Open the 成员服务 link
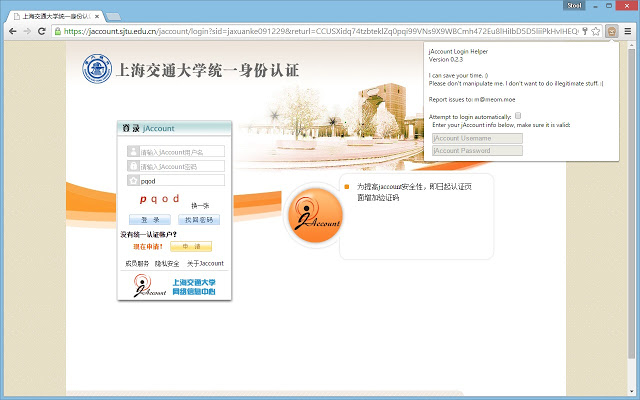The height and width of the screenshot is (400, 640). [x=137, y=264]
